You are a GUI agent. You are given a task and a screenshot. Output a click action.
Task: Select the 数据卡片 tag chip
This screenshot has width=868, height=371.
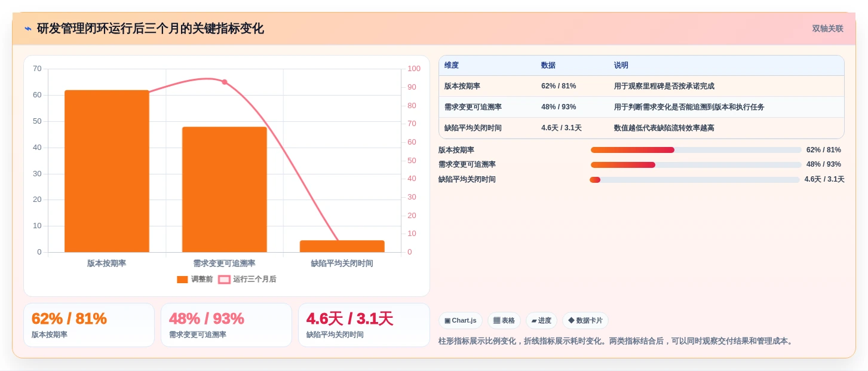(585, 321)
